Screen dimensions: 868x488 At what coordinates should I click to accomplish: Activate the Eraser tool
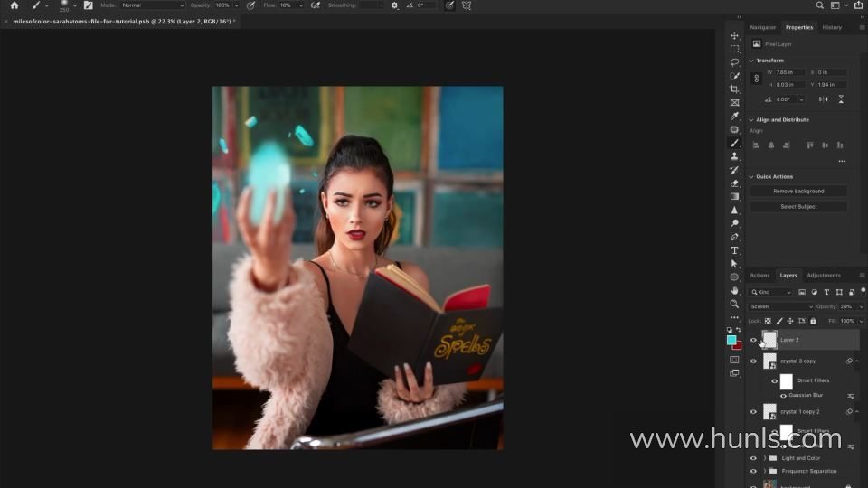(734, 183)
